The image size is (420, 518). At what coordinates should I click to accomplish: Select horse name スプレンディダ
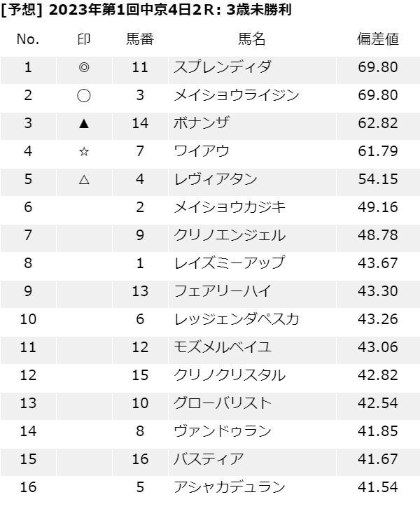coord(222,68)
